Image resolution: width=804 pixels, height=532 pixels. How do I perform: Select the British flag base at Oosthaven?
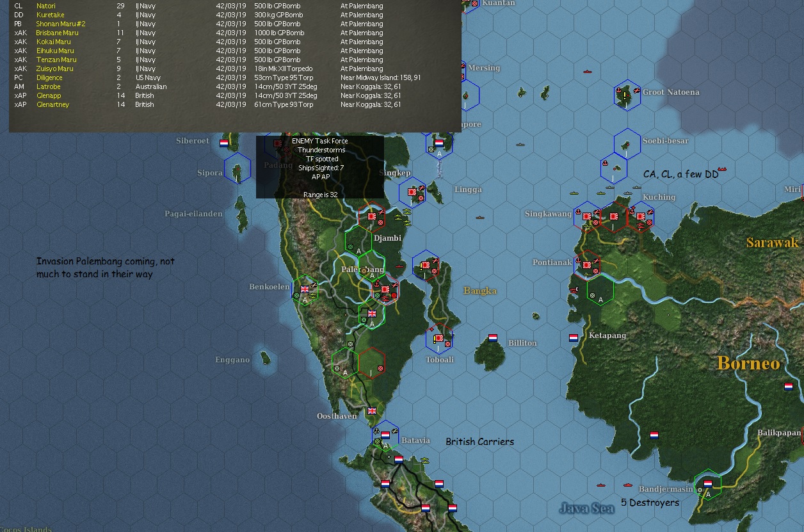coord(372,410)
